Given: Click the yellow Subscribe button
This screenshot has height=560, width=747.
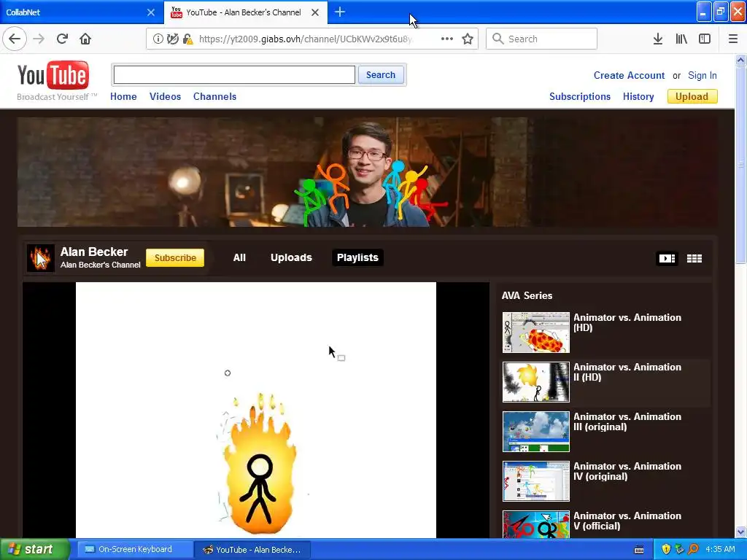Looking at the screenshot, I should click(175, 257).
